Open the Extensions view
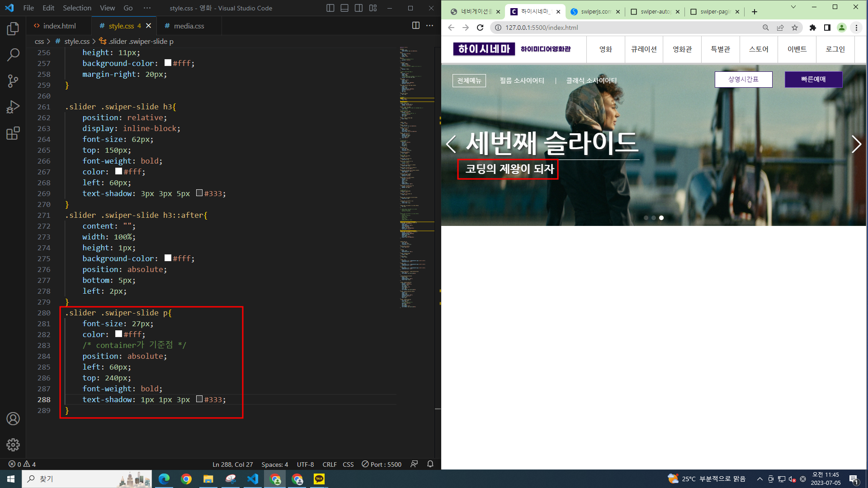 [13, 133]
